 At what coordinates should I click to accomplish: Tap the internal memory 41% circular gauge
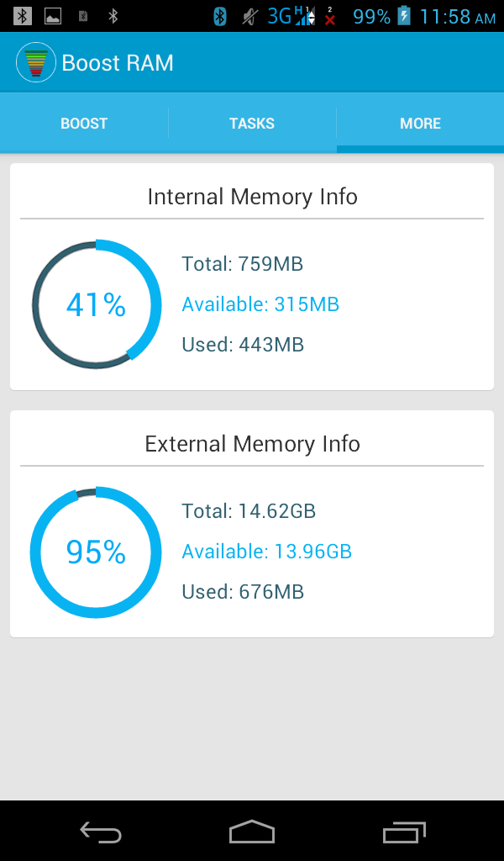pyautogui.click(x=96, y=304)
